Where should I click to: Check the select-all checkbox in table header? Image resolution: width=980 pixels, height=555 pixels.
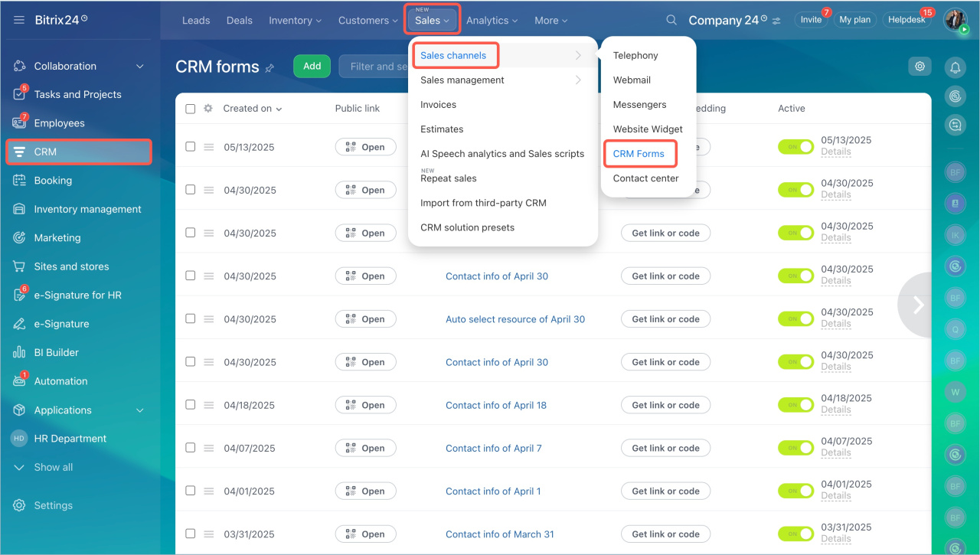click(x=191, y=109)
